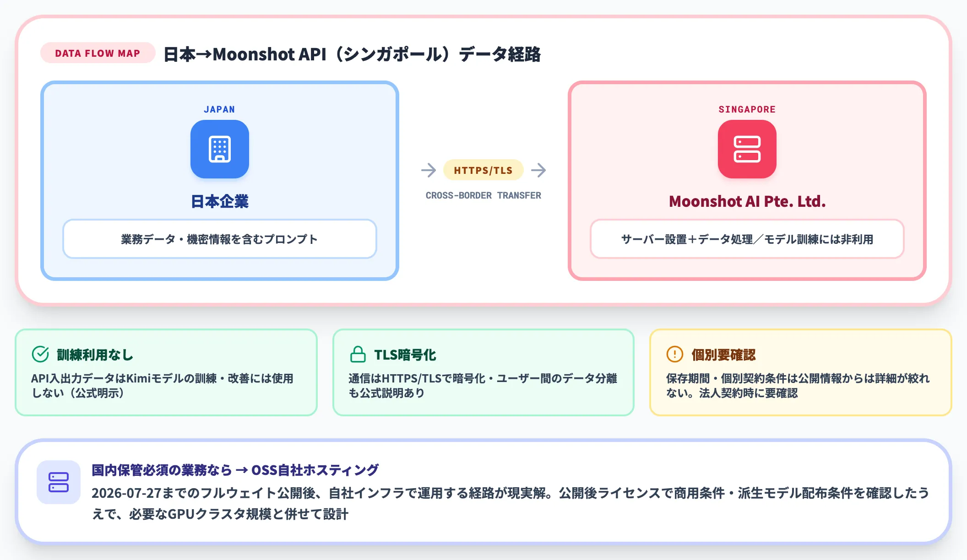Click the 個別要確認 heading

[x=723, y=355]
